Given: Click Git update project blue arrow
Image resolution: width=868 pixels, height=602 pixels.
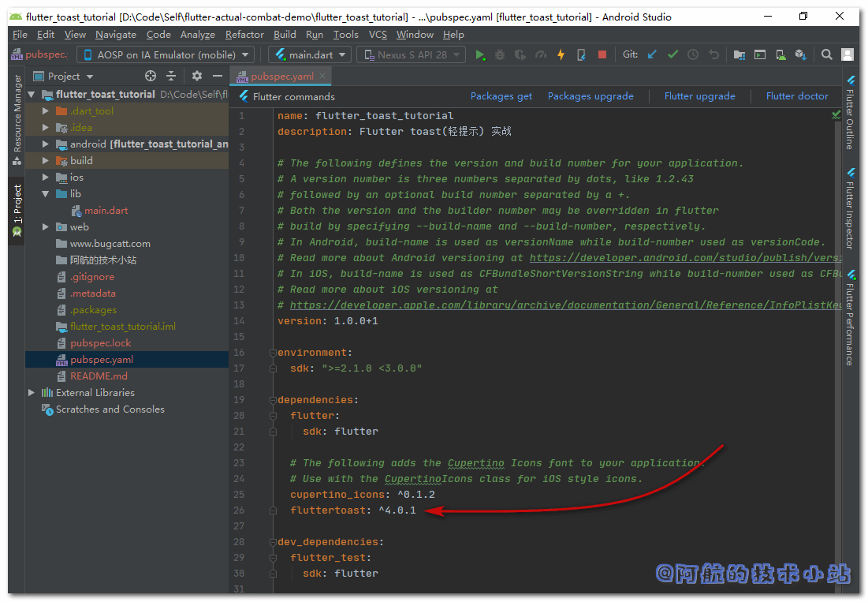Looking at the screenshot, I should coord(652,54).
